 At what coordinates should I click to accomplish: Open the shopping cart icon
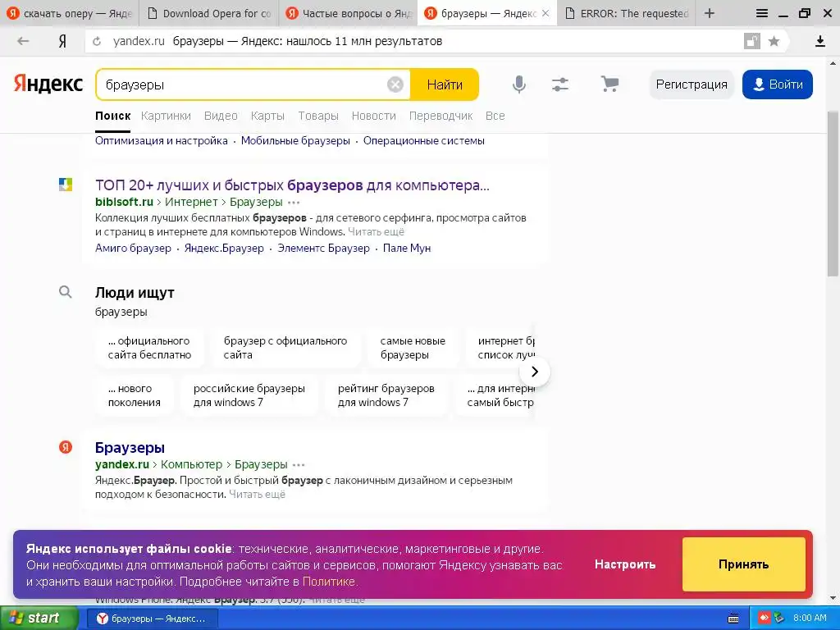609,84
